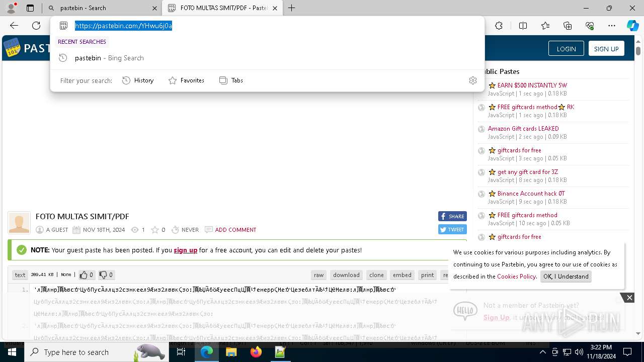Open Notepad++ icon on taskbar

point(280,352)
